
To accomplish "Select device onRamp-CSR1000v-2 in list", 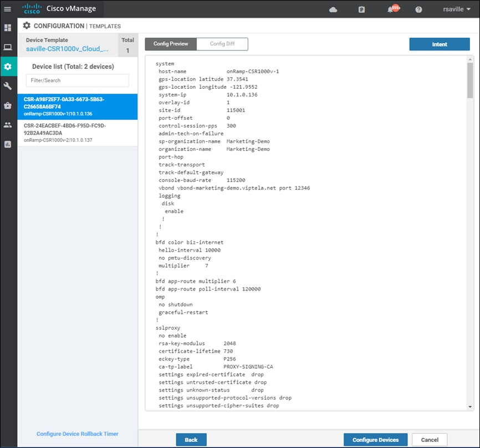I will tap(78, 133).
